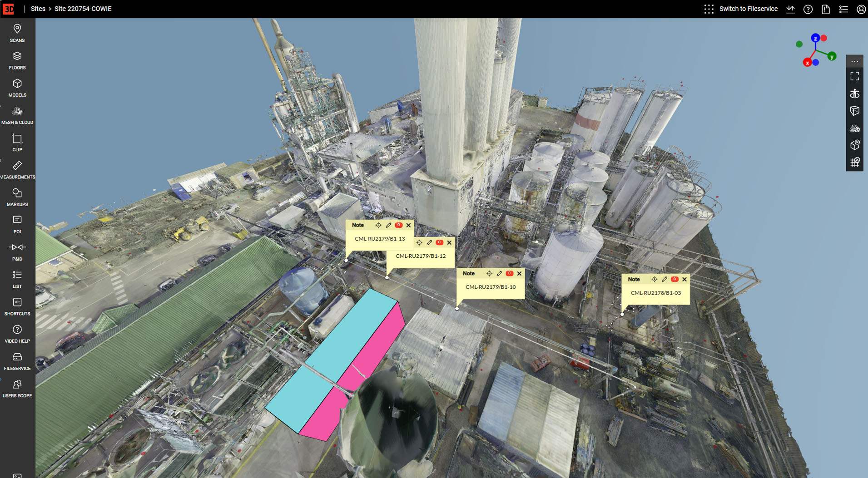Toggle the wireframe cube view

(855, 111)
